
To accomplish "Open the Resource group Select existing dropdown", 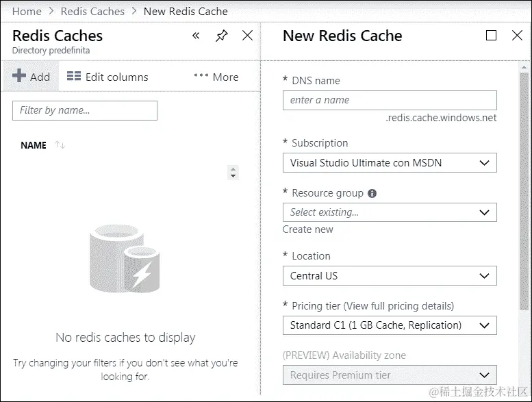I will (390, 212).
